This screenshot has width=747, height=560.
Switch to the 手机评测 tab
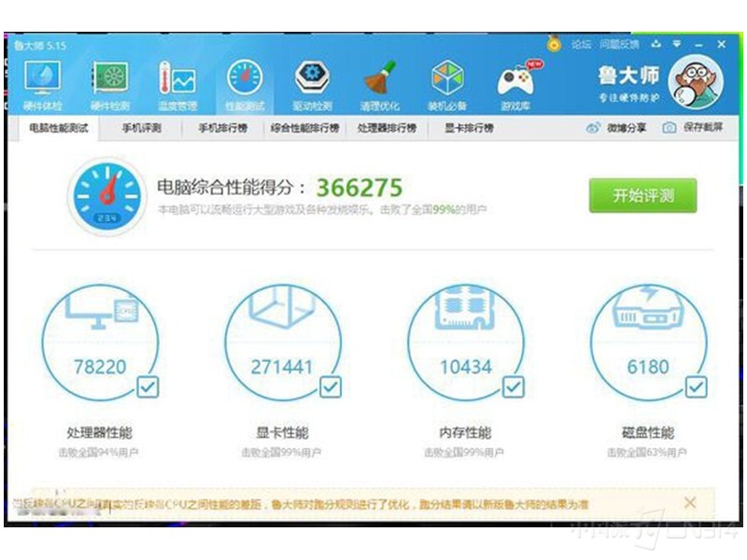pos(141,128)
